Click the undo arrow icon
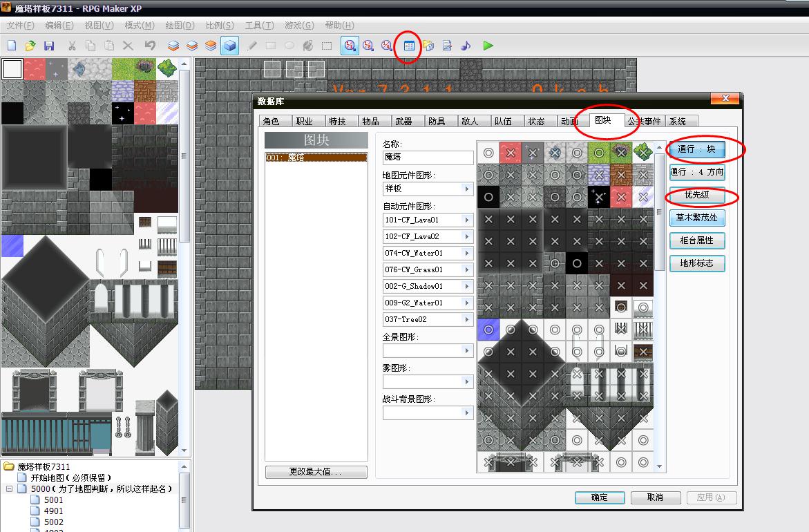This screenshot has height=532, width=809. [x=150, y=46]
